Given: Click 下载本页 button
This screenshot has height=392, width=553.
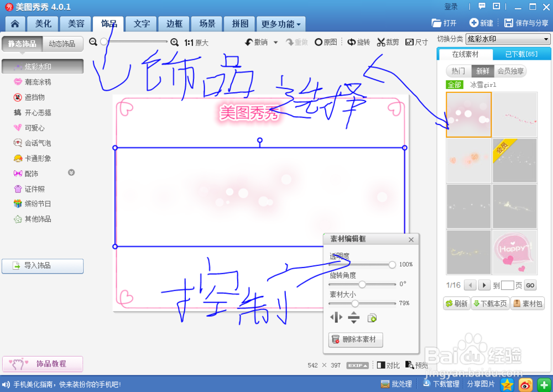Looking at the screenshot, I should pos(491,304).
